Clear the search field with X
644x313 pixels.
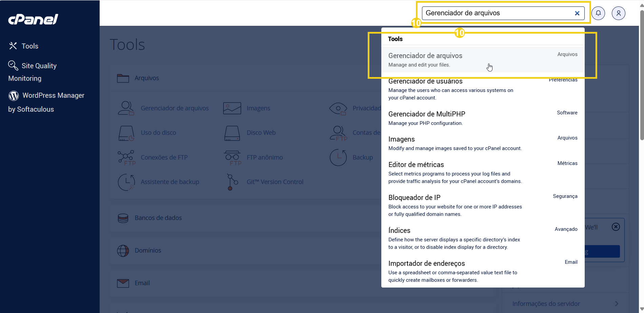coord(577,13)
